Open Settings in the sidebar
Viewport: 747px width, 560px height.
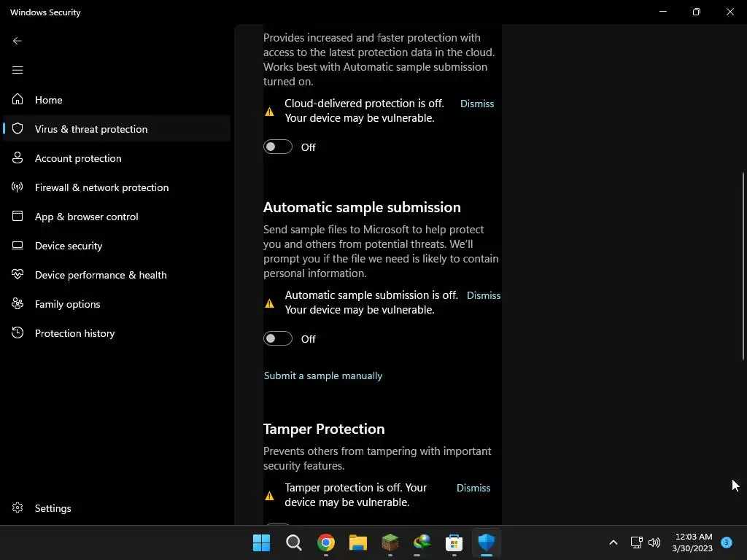point(117,508)
